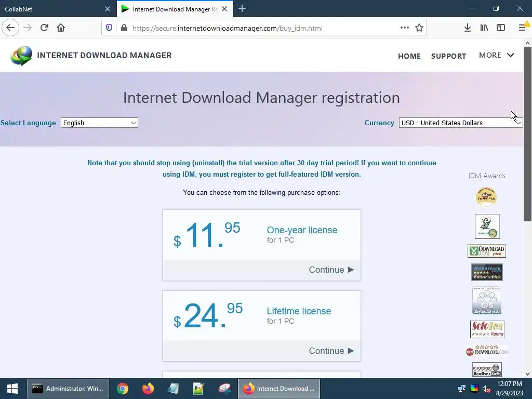The image size is (532, 399).
Task: Activate the Internet Download Firefox taskbar button
Action: pyautogui.click(x=279, y=389)
